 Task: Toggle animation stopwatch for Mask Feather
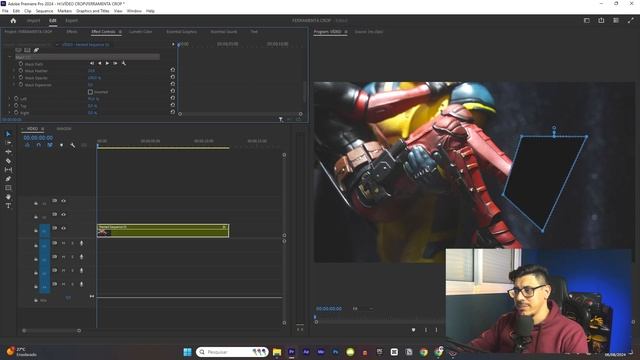tap(21, 71)
